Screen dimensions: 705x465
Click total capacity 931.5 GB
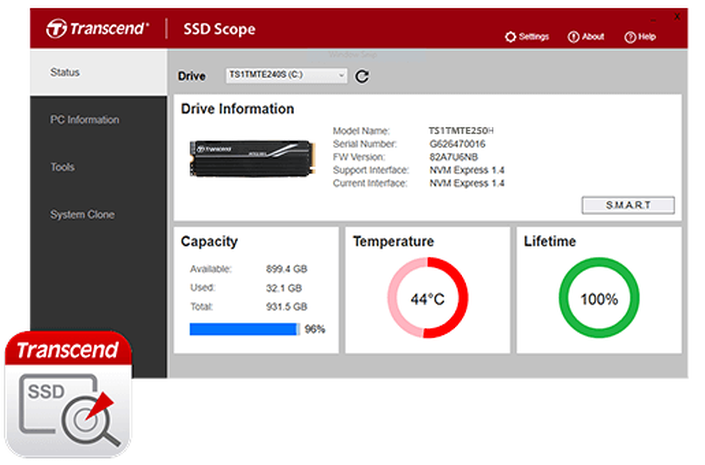286,307
